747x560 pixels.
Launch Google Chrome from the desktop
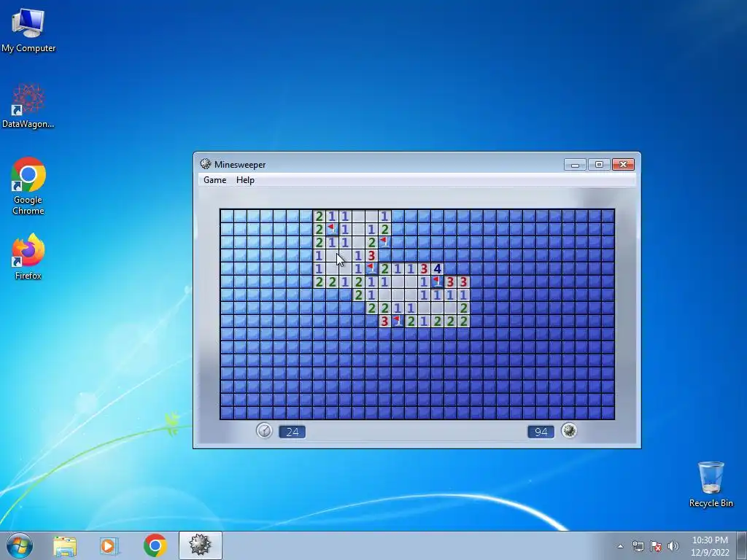click(x=28, y=186)
